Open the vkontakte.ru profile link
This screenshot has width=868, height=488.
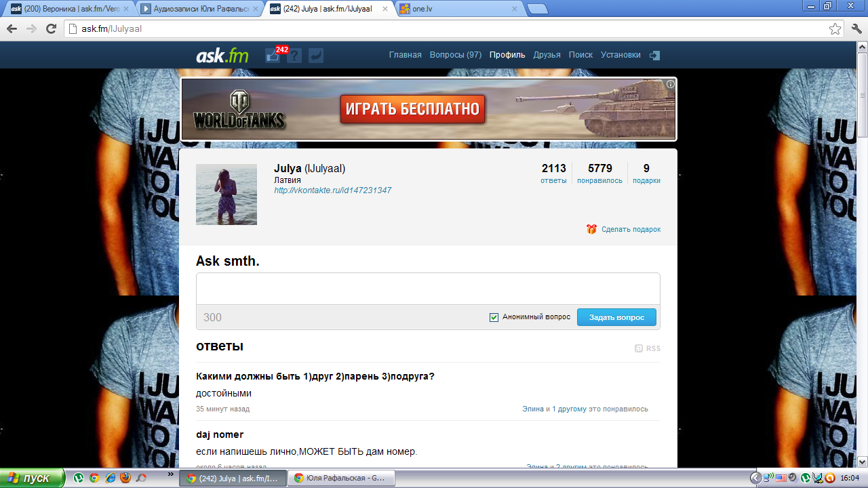coord(332,190)
